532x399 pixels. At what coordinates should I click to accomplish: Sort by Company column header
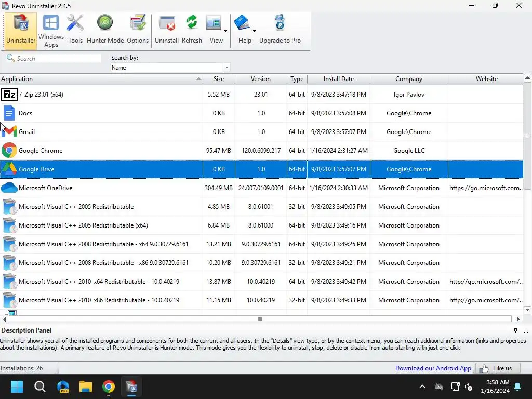pyautogui.click(x=409, y=79)
